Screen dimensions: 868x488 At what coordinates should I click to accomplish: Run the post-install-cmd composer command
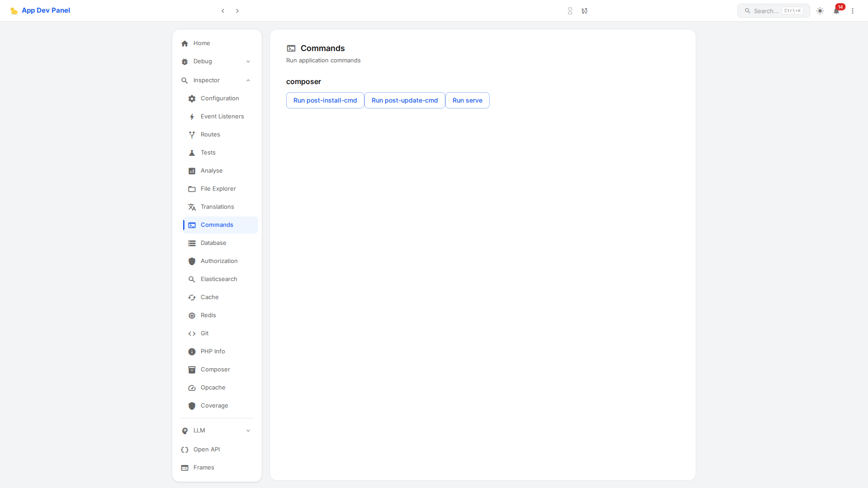point(325,100)
